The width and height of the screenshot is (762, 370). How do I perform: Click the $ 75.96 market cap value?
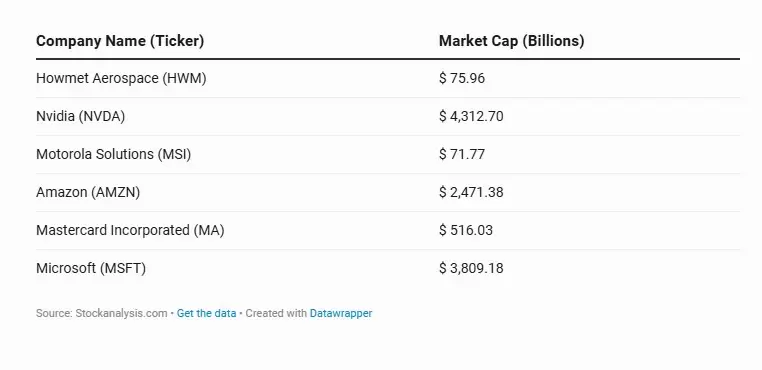(462, 78)
